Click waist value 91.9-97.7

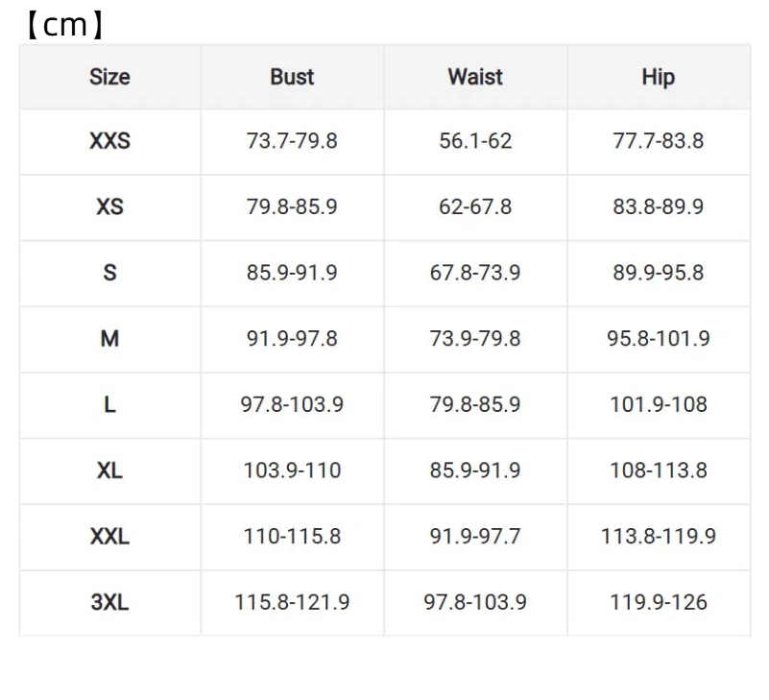pyautogui.click(x=475, y=536)
